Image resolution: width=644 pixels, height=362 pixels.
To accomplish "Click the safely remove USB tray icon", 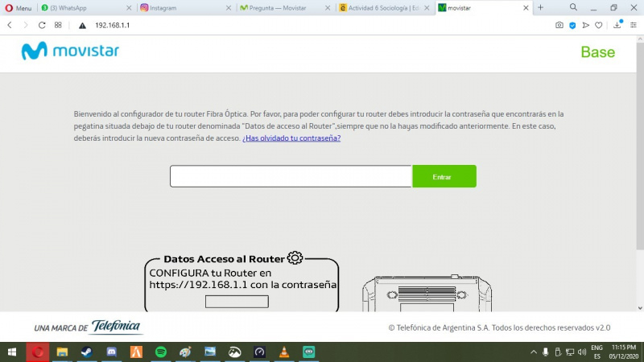I will point(558,352).
